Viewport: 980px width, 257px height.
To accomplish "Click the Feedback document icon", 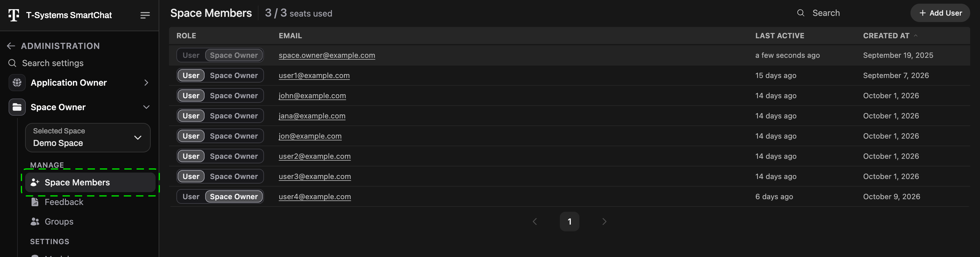I will pyautogui.click(x=35, y=202).
